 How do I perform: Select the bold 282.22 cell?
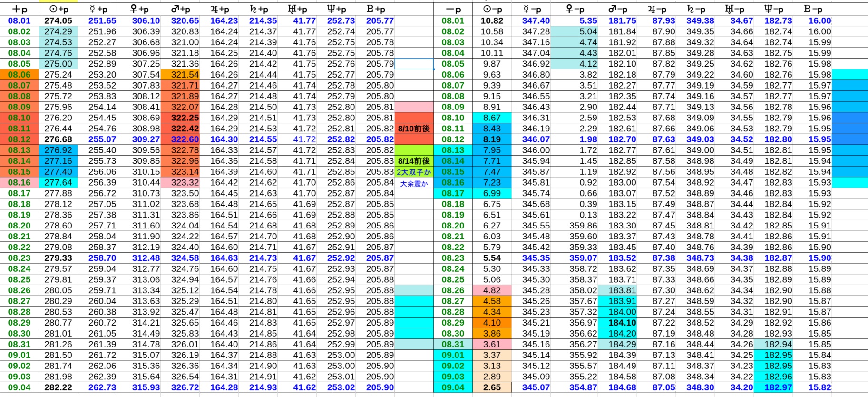click(59, 387)
